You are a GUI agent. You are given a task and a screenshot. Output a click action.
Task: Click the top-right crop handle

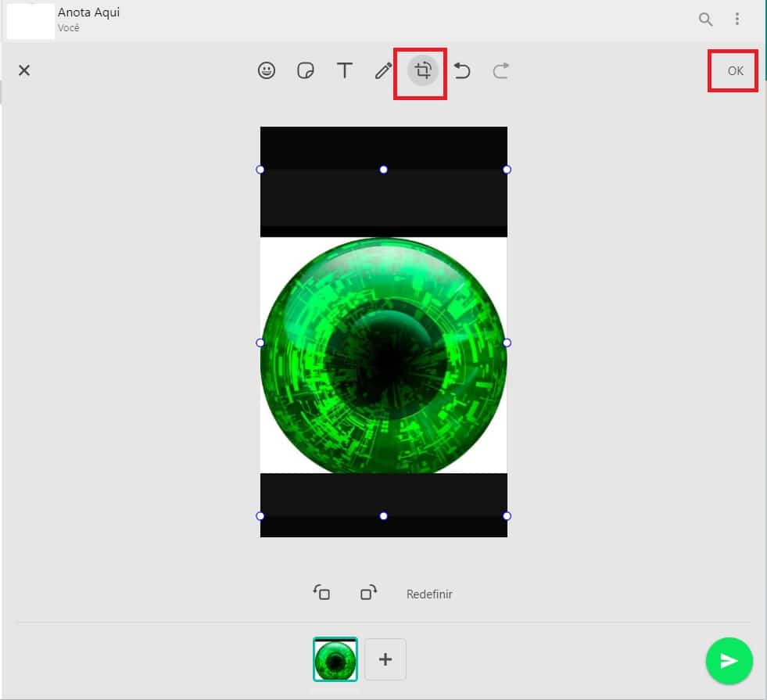507,169
